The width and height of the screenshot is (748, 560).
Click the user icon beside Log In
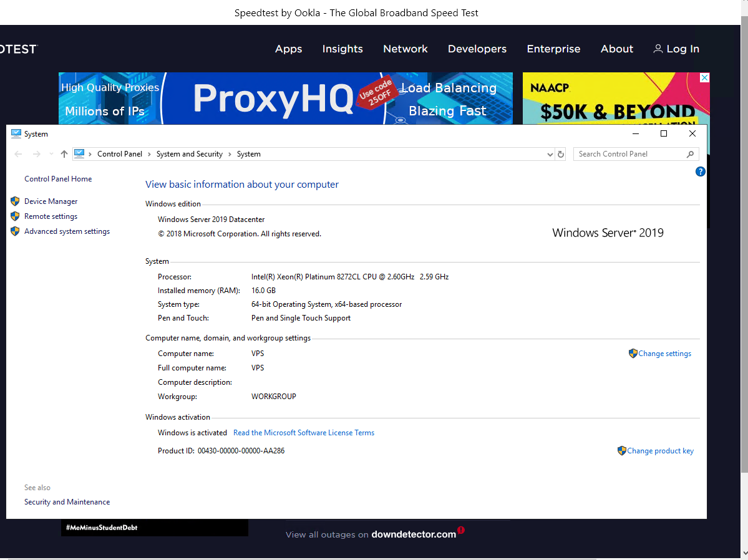(x=658, y=49)
